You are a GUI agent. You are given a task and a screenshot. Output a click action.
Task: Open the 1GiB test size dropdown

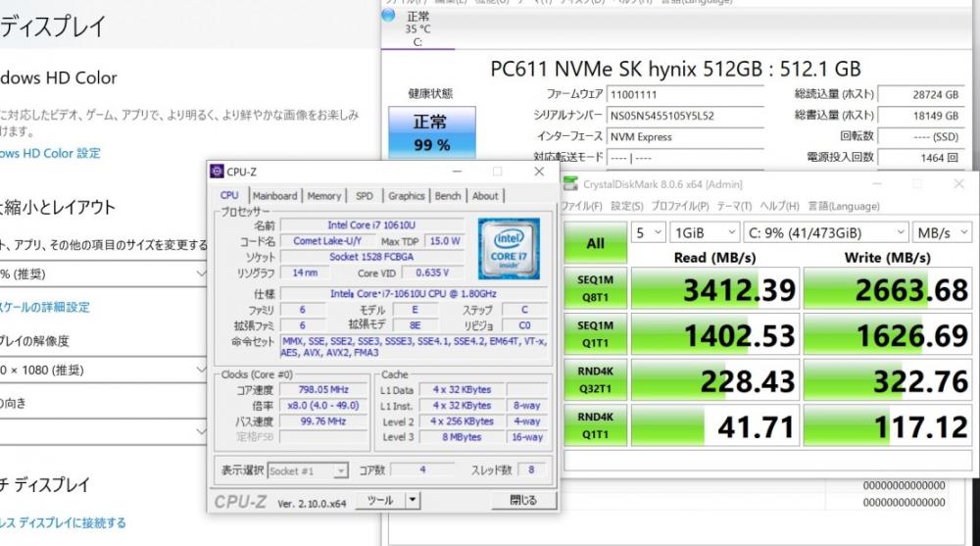(705, 232)
